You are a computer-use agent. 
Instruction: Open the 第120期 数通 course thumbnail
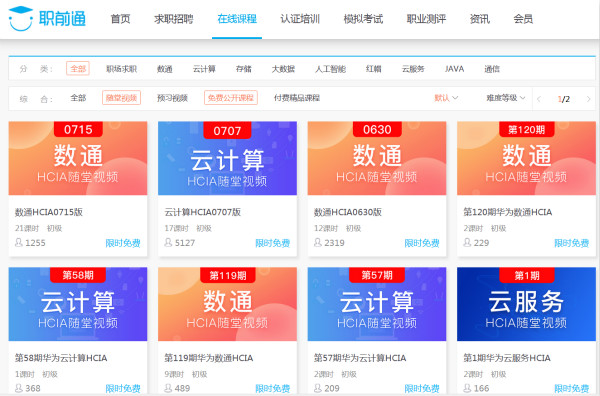click(x=527, y=158)
